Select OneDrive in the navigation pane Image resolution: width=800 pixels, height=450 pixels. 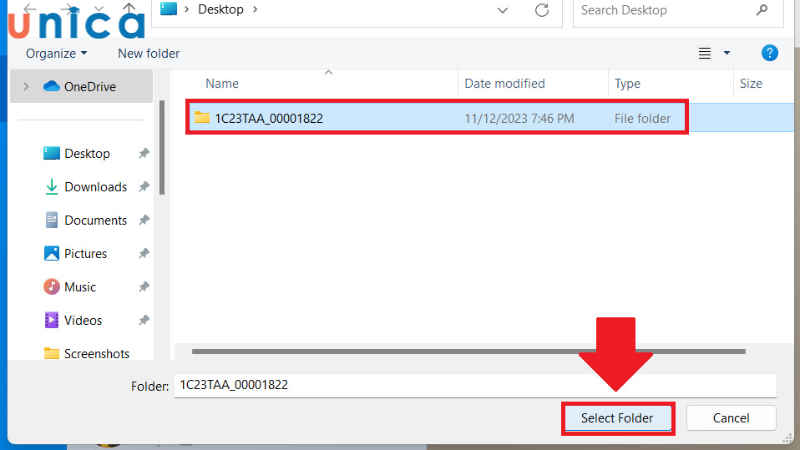tap(80, 87)
